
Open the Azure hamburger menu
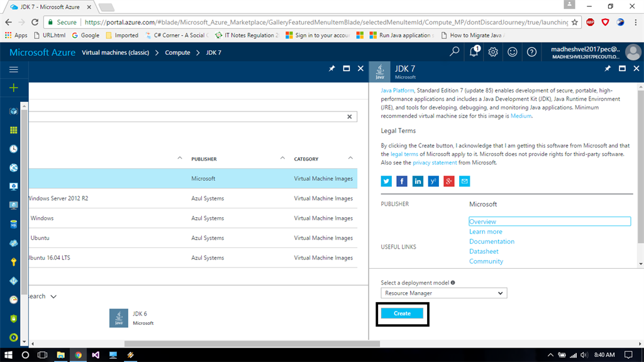coord(14,69)
